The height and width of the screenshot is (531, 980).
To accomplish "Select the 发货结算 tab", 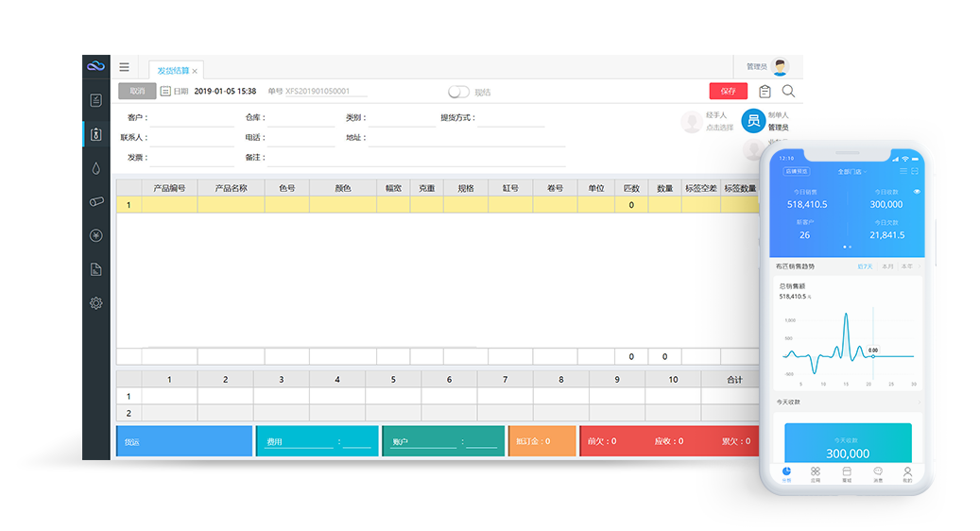I will pos(173,71).
